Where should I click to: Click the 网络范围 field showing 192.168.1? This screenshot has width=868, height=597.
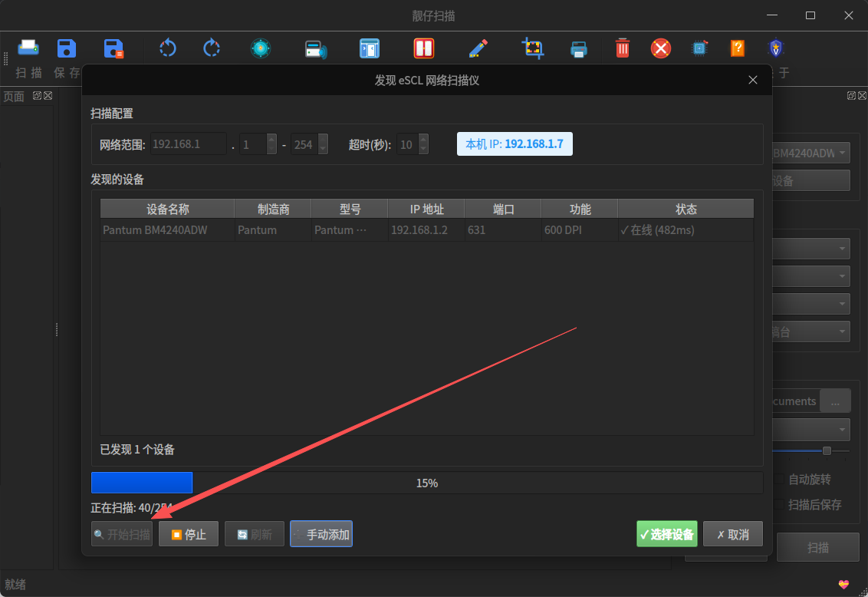click(x=188, y=144)
